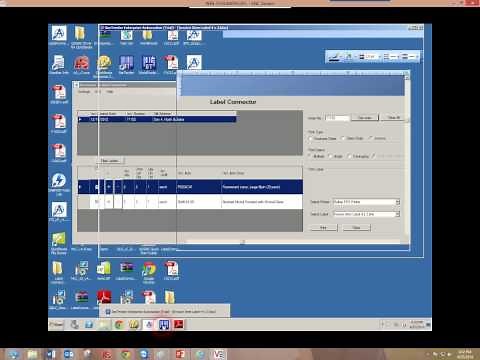Open the Select Printer combo box
Screen dimensions: 480x360
coord(366,202)
